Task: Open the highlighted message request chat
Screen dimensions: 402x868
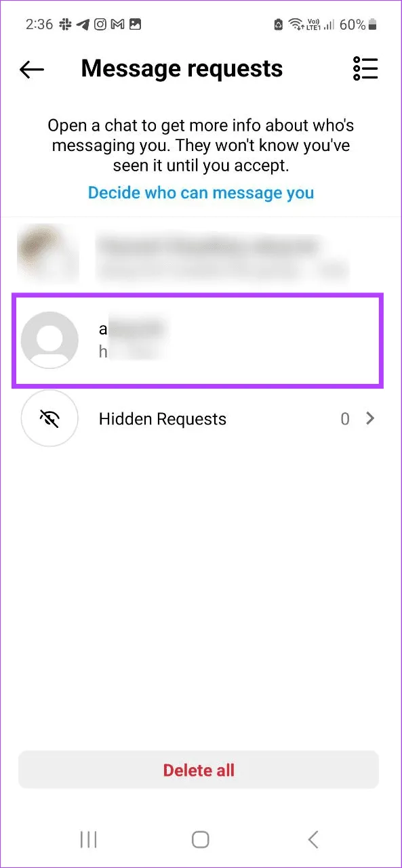Action: 198,341
